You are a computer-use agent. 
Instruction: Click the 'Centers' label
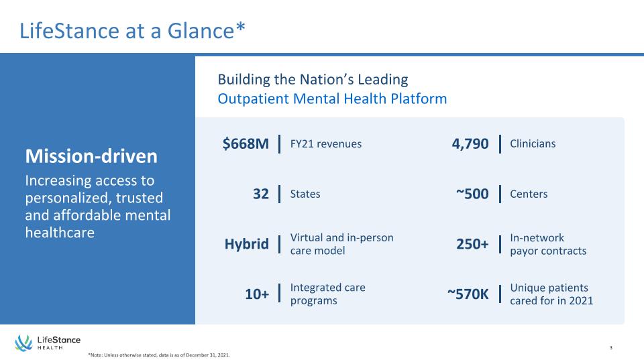click(x=529, y=194)
